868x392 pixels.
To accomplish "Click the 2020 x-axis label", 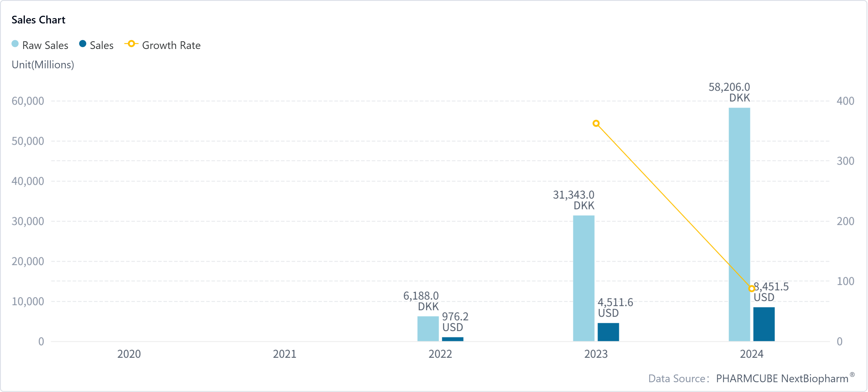I will [x=129, y=354].
